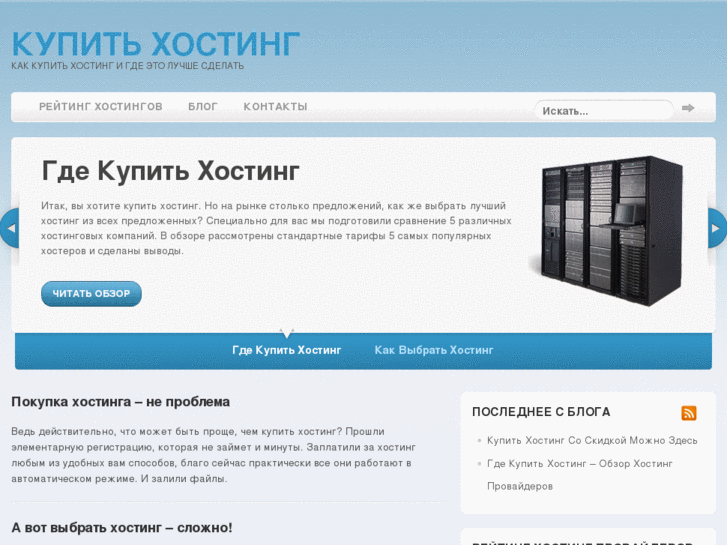The image size is (727, 545).
Task: Open the Где Купить Хостинг slide heading
Action: [171, 171]
